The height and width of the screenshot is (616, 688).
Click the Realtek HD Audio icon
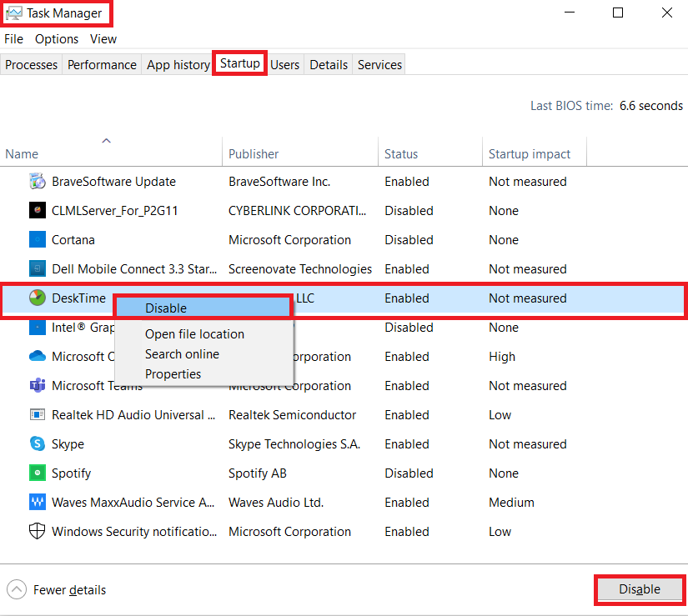[38, 414]
